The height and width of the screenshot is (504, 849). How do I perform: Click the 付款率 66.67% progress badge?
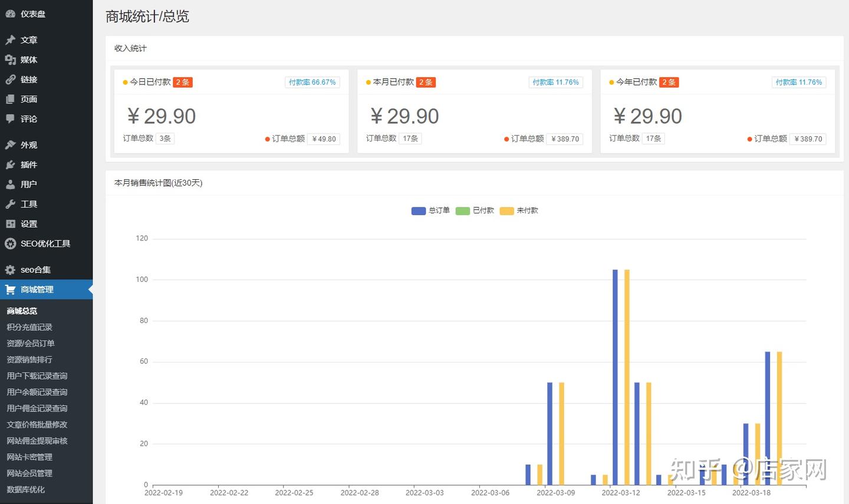tap(312, 82)
